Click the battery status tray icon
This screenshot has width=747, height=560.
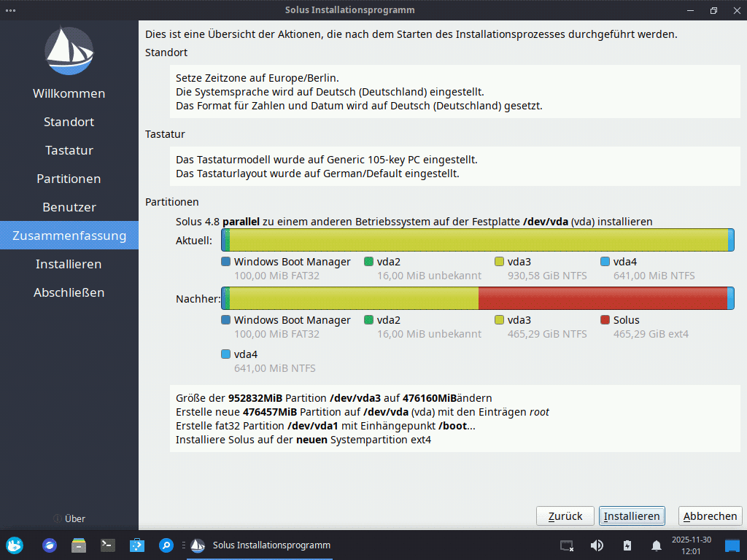[627, 545]
